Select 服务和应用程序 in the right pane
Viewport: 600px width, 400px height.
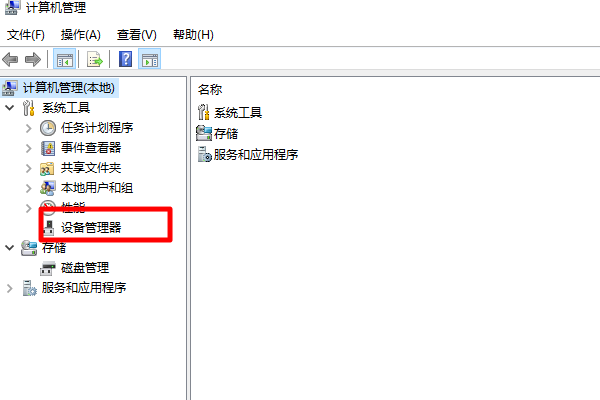[x=256, y=155]
